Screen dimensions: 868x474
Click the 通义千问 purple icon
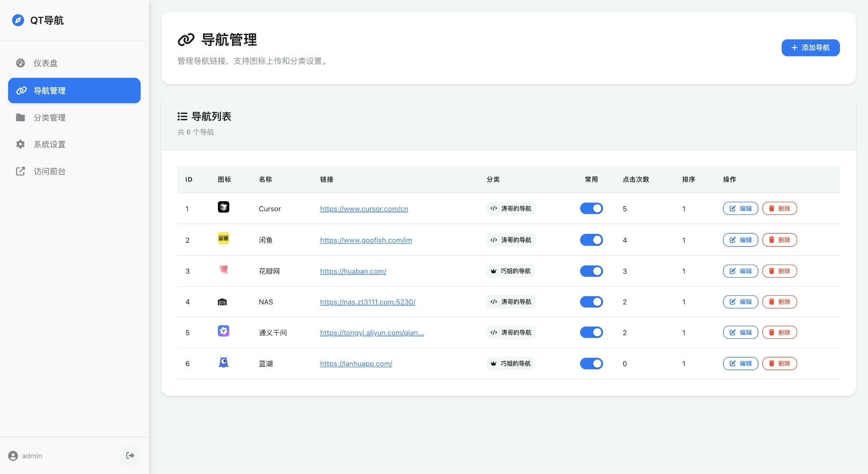[223, 331]
